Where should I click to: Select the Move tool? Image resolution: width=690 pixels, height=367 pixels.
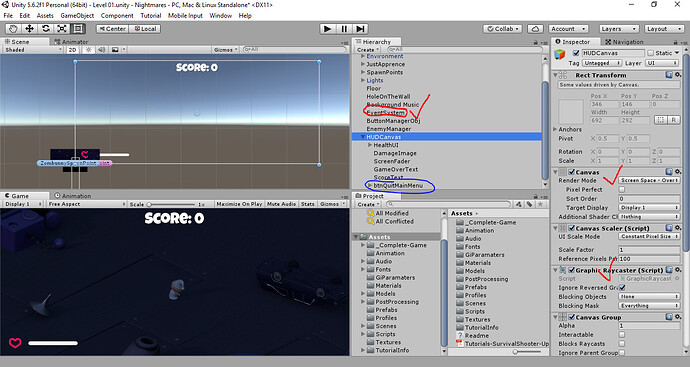[29, 29]
